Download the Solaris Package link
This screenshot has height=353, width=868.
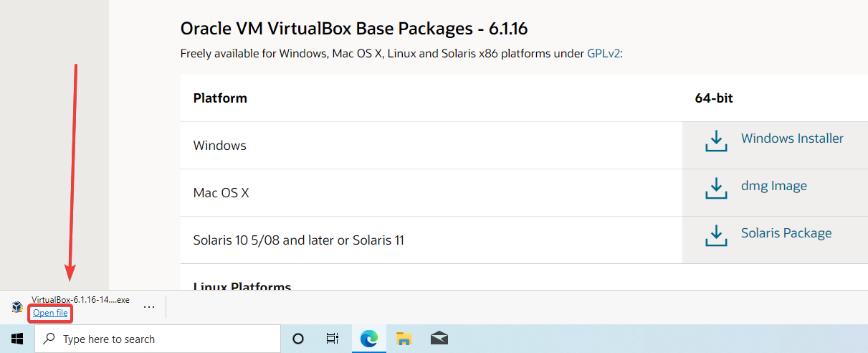(786, 233)
